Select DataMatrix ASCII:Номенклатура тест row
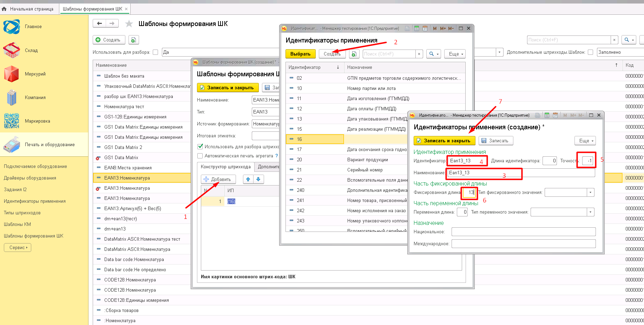The height and width of the screenshot is (325, 644). (142, 239)
